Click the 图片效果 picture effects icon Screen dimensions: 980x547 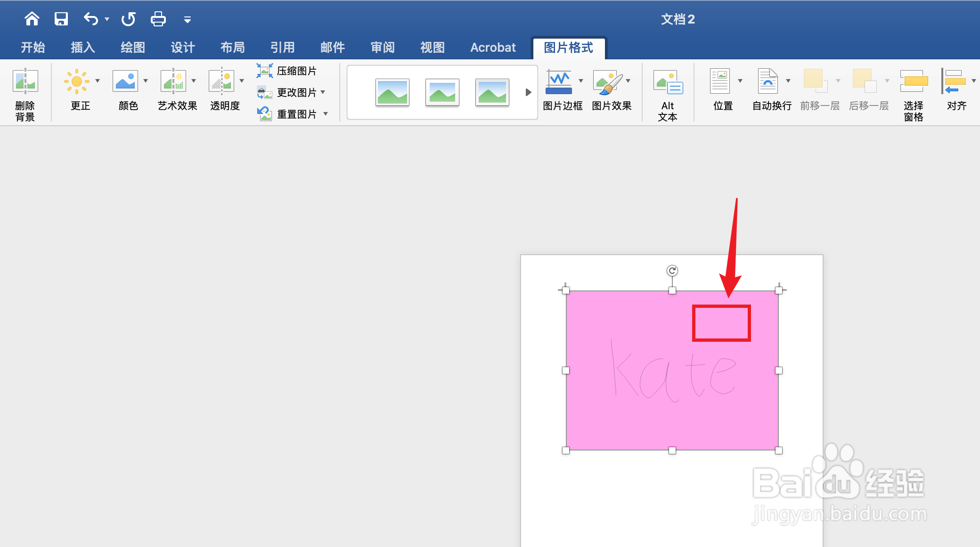[608, 82]
